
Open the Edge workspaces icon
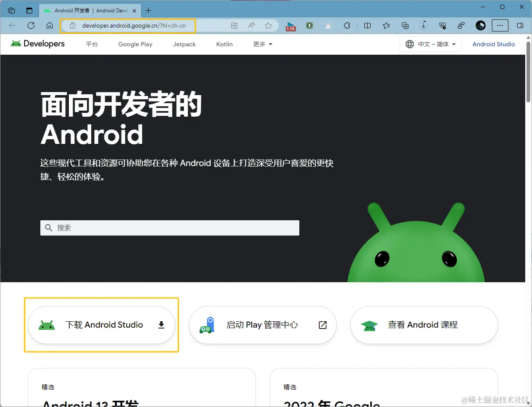point(11,11)
